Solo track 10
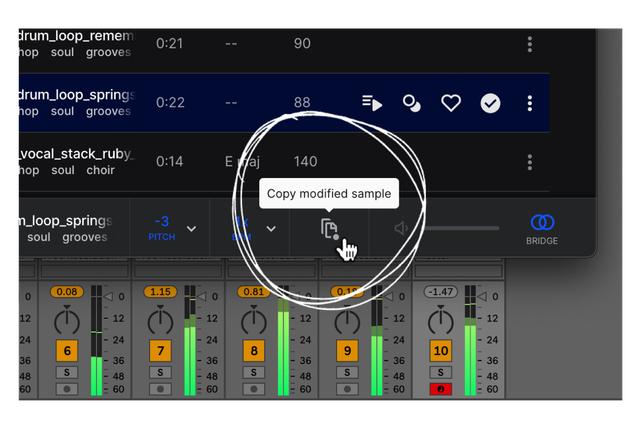The height and width of the screenshot is (430, 640). point(441,372)
